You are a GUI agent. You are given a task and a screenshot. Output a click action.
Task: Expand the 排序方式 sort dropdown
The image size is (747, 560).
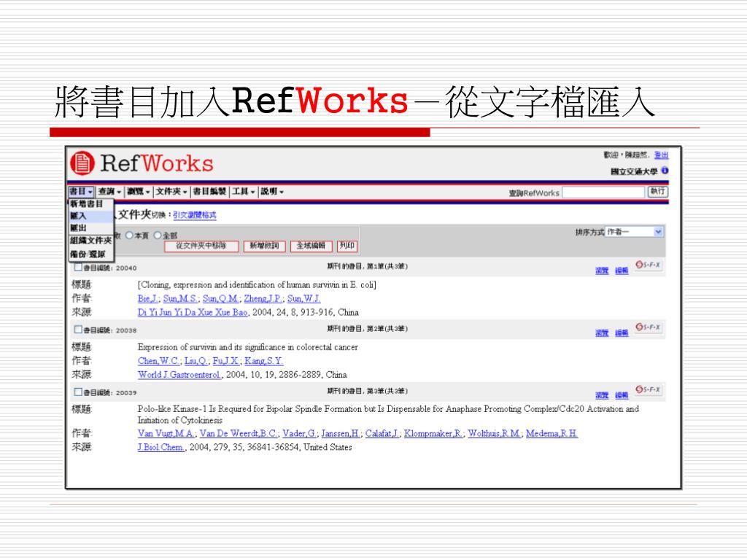point(635,232)
